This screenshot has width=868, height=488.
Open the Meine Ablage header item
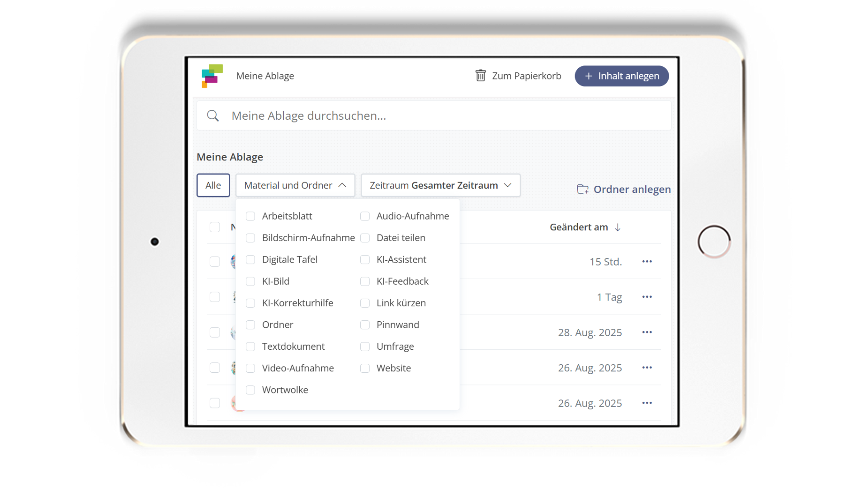point(265,76)
